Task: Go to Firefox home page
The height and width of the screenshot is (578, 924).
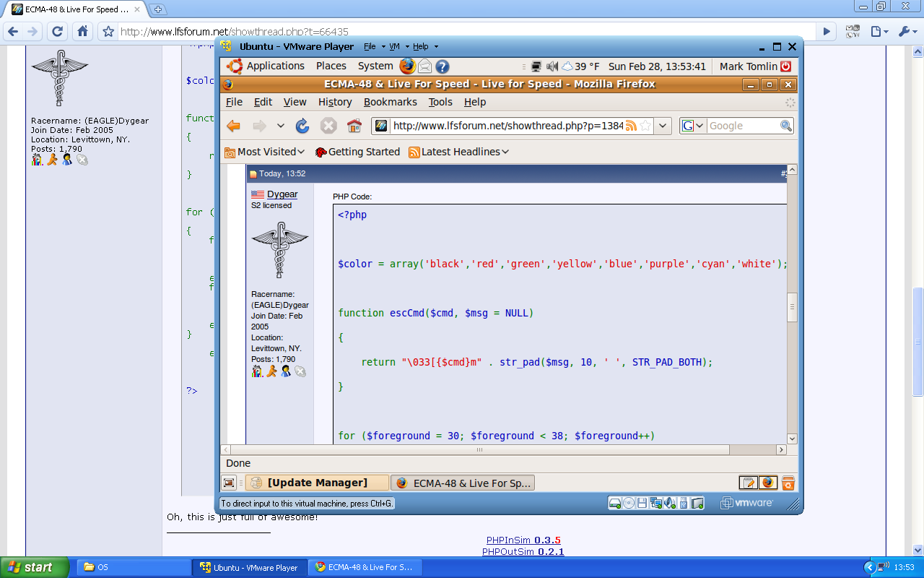Action: pyautogui.click(x=354, y=126)
